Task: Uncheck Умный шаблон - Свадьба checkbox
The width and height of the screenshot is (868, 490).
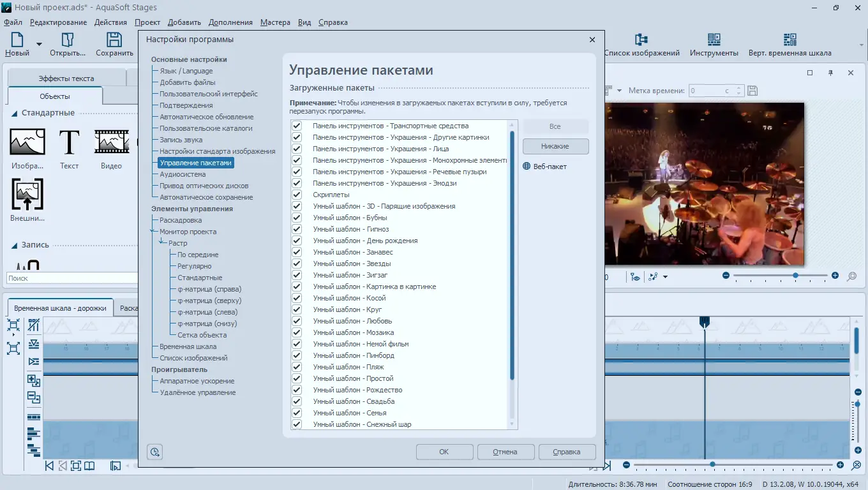Action: [297, 401]
